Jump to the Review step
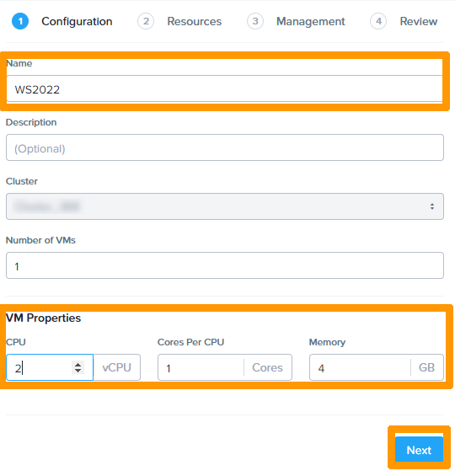Image resolution: width=455 pixels, height=476 pixels. tap(418, 21)
